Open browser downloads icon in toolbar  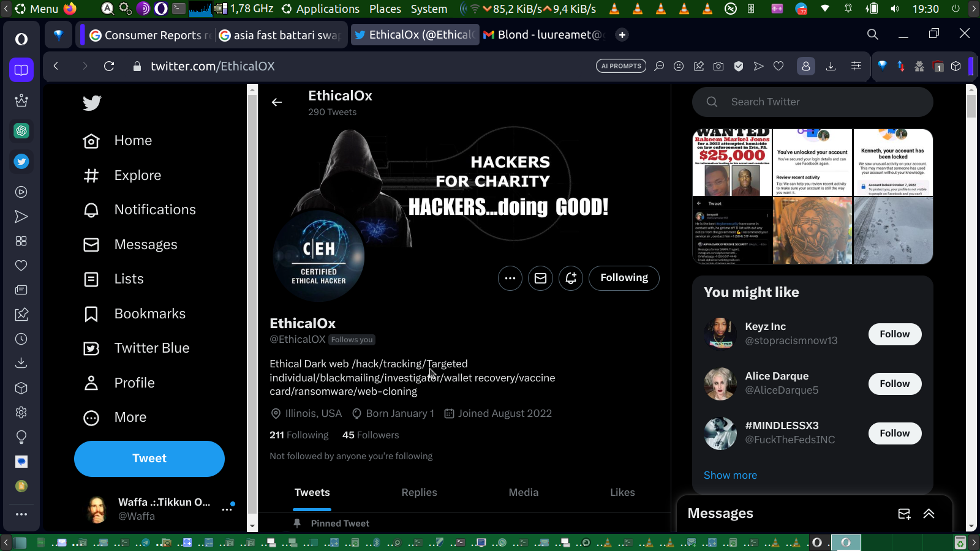pos(831,66)
